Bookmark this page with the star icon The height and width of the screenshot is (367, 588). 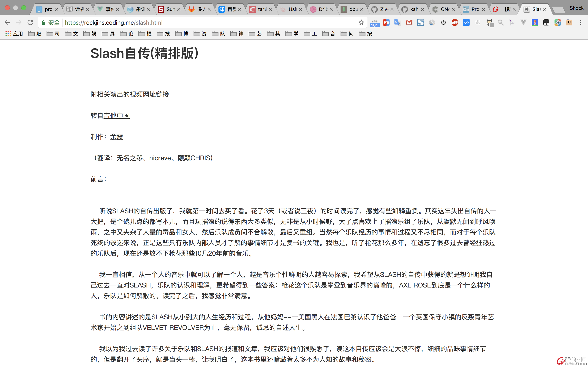point(361,23)
